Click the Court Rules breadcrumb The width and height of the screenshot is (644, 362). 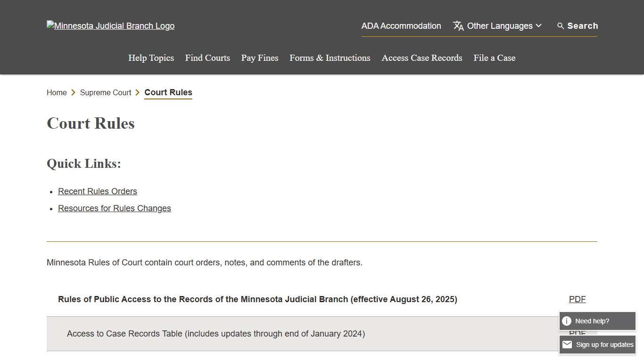168,92
